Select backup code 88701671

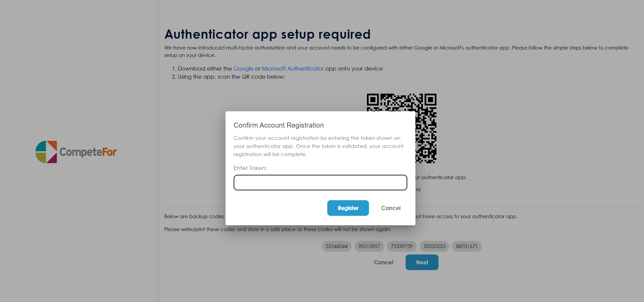pos(467,246)
